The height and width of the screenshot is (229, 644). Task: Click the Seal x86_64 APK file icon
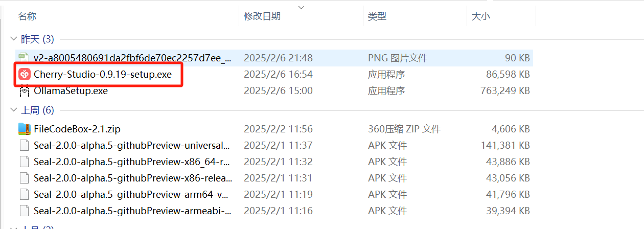pyautogui.click(x=24, y=162)
